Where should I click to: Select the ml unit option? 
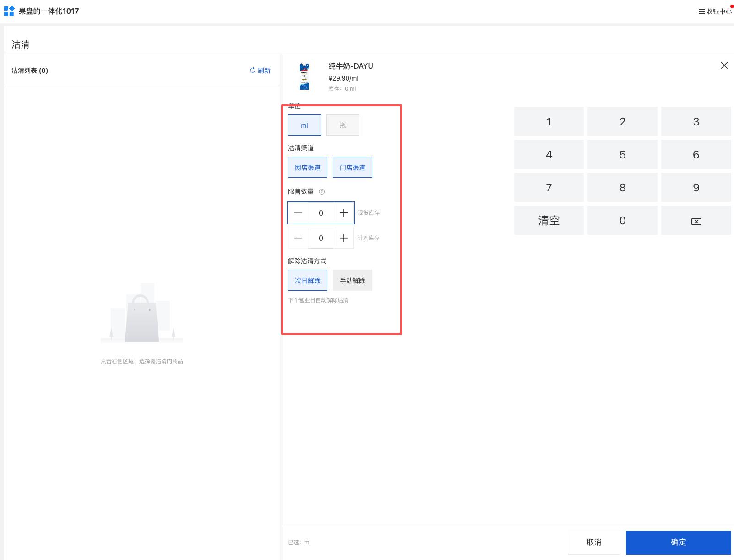(304, 125)
